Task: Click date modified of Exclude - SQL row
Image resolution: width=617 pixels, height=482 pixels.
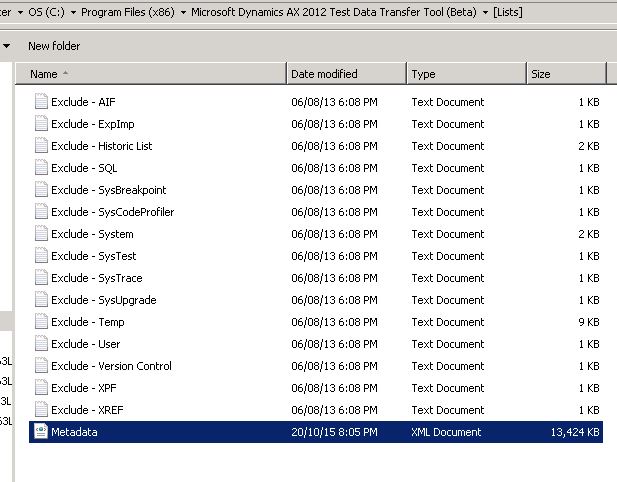Action: pyautogui.click(x=334, y=168)
